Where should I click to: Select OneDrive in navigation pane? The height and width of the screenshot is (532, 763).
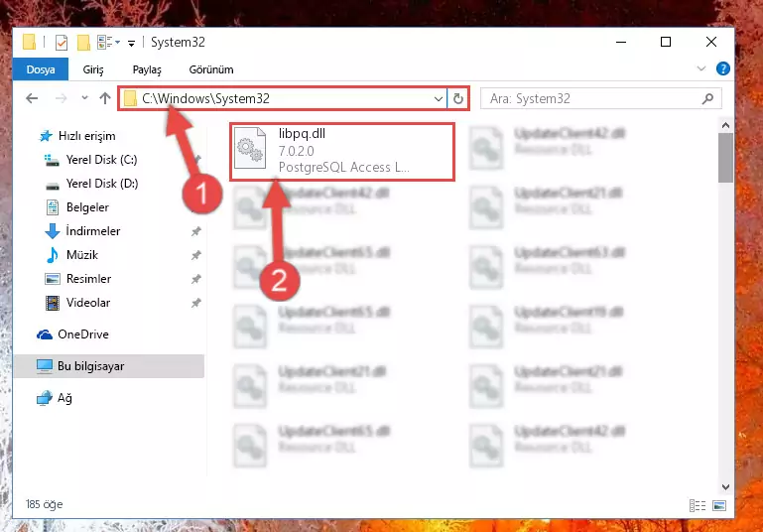click(x=82, y=334)
